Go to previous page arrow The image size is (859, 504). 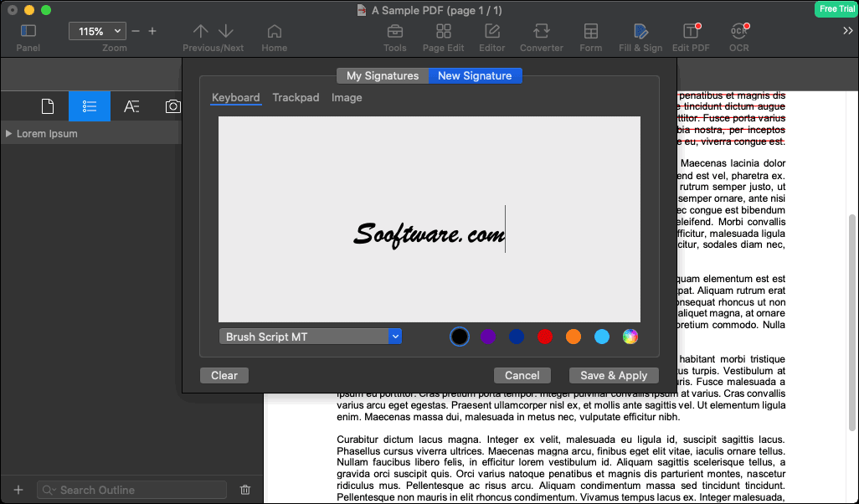pos(200,31)
